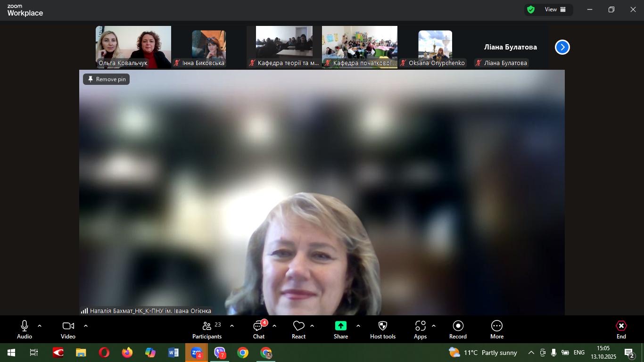Open Microsoft Word from the taskbar

coord(173,353)
